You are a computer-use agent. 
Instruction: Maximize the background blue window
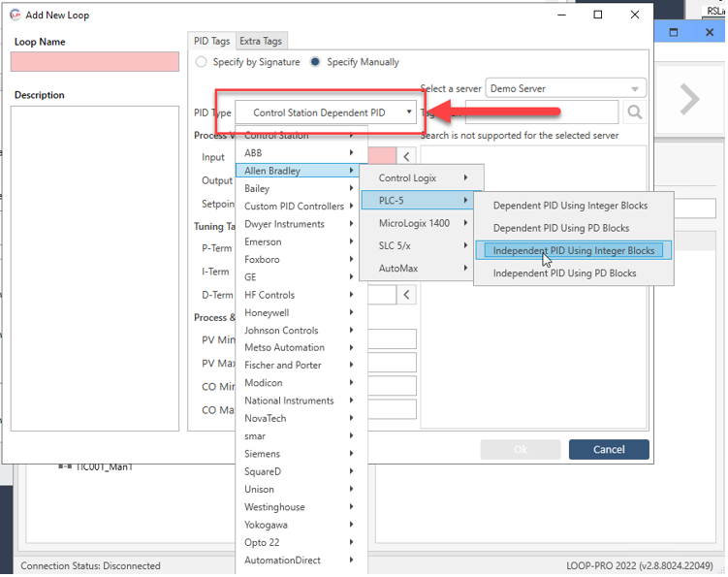point(673,32)
